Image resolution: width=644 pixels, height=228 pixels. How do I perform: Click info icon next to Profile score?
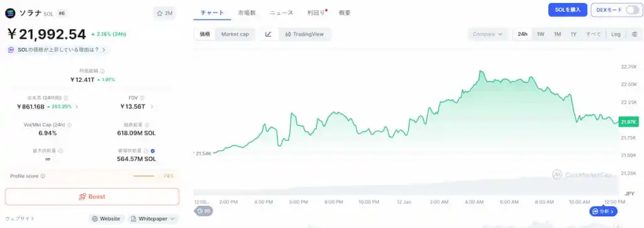point(43,176)
